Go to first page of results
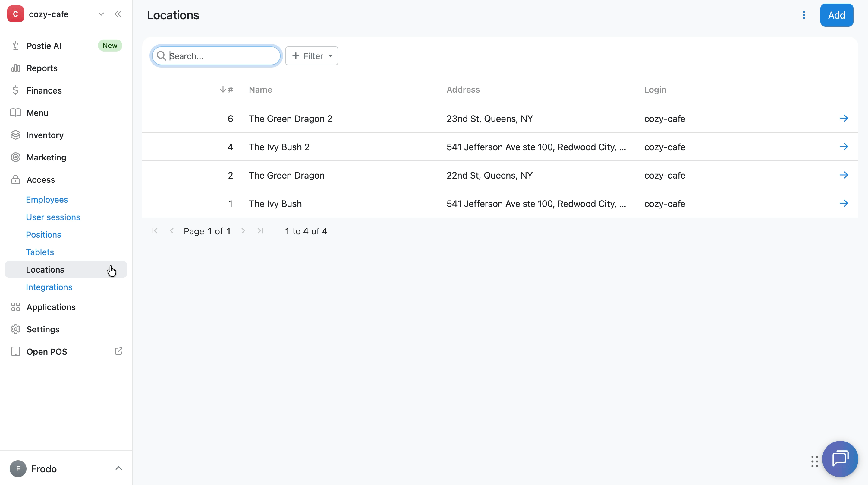Screen dimensions: 868x485 [x=155, y=231]
